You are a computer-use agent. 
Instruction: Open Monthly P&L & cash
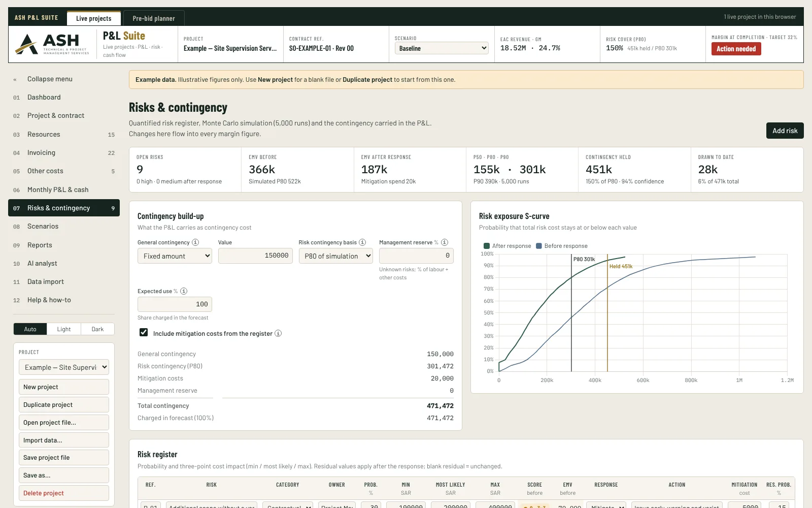[64, 189]
